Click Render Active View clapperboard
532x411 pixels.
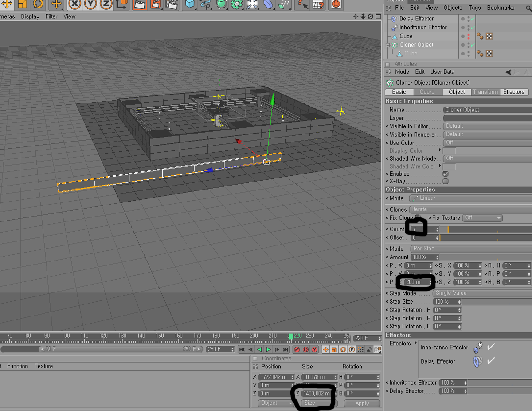140,4
